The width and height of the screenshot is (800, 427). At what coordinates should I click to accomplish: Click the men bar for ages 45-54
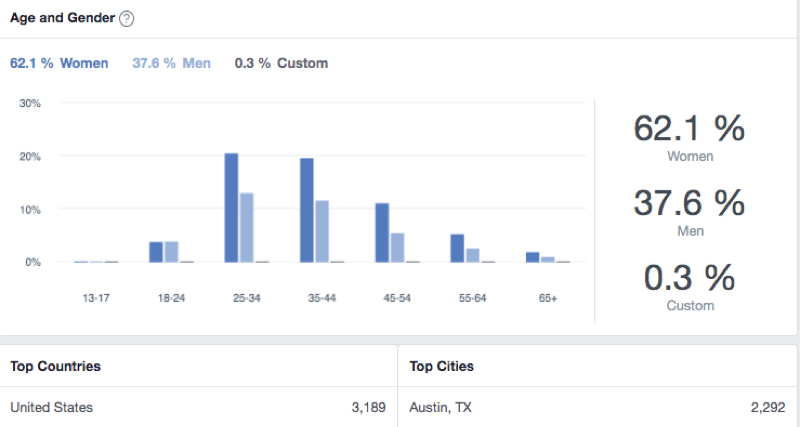click(x=397, y=248)
